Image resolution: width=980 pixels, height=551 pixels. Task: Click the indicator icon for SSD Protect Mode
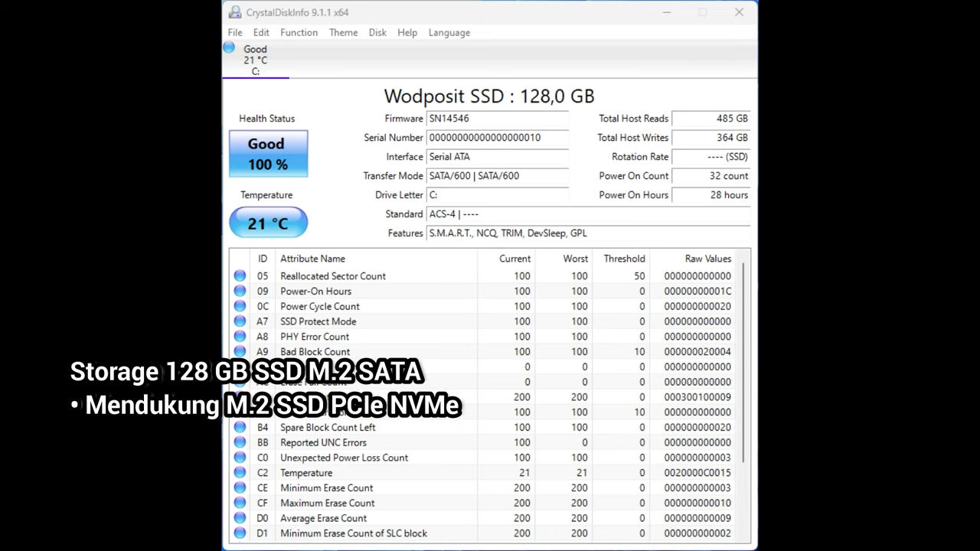coord(240,321)
